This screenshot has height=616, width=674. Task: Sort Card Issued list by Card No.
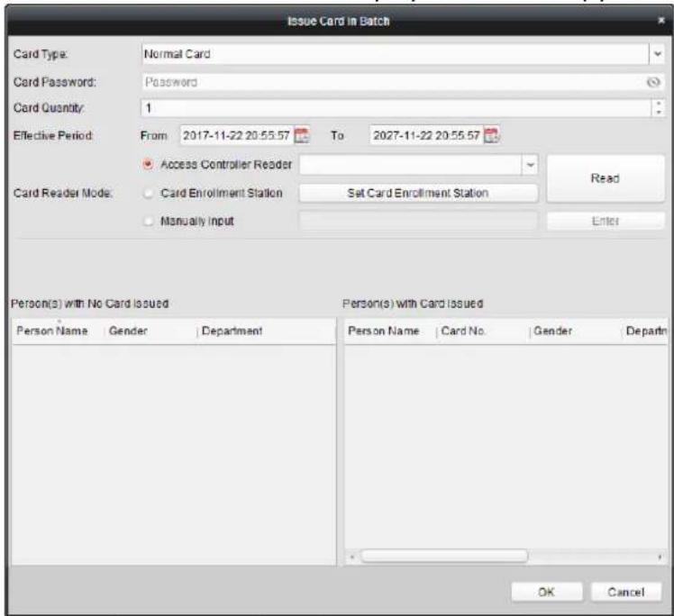[x=483, y=331]
